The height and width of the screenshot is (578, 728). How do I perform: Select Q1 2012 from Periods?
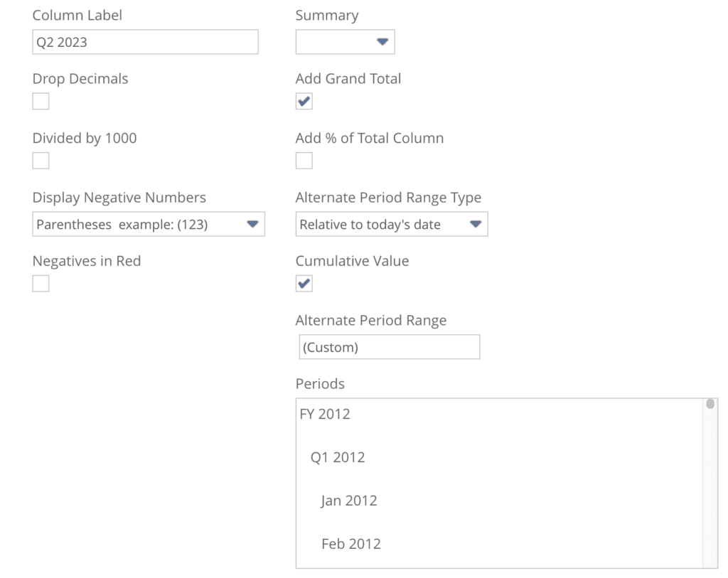coord(339,457)
